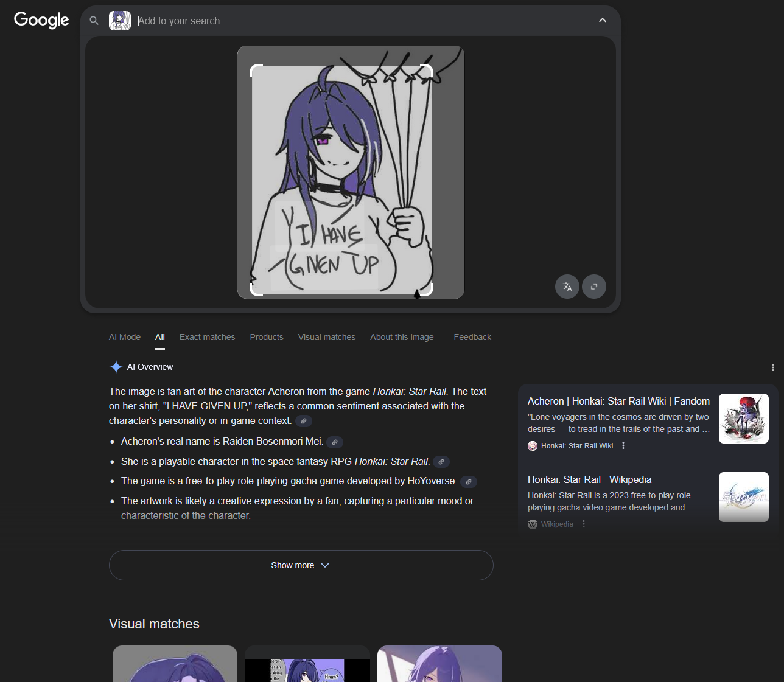Click the bullet 'The artwork is likely a creative expression'
The height and width of the screenshot is (682, 784).
[297, 508]
